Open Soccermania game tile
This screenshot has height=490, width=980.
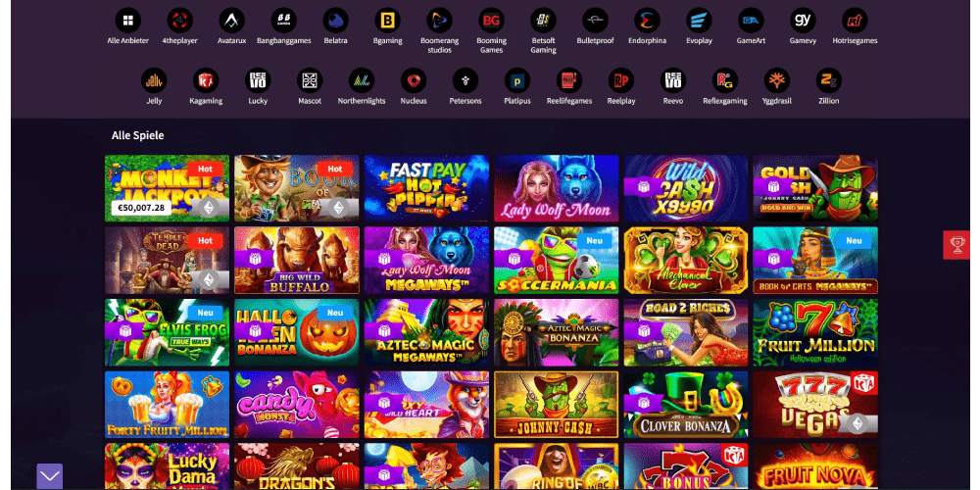(x=557, y=261)
